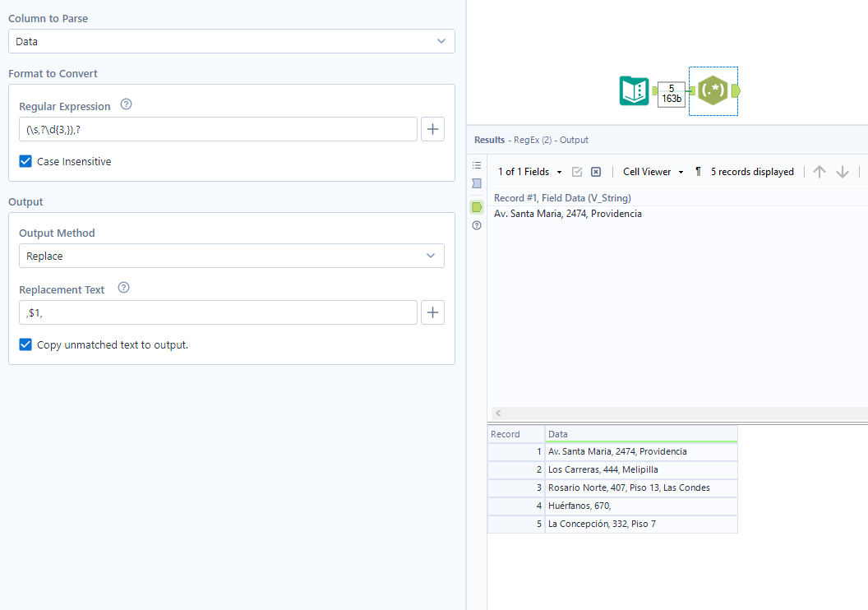Select record 3 Rosario Norte row
This screenshot has height=610, width=868.
click(629, 488)
